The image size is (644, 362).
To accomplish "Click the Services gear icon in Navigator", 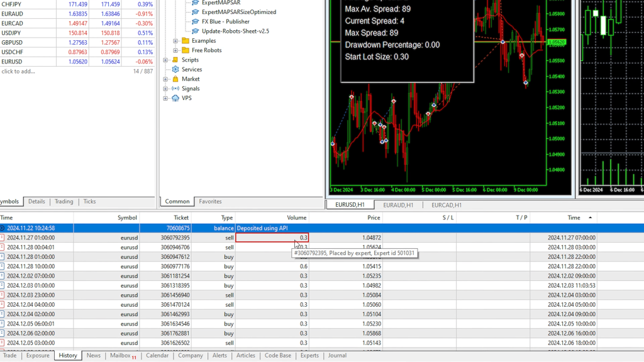I will [x=175, y=70].
